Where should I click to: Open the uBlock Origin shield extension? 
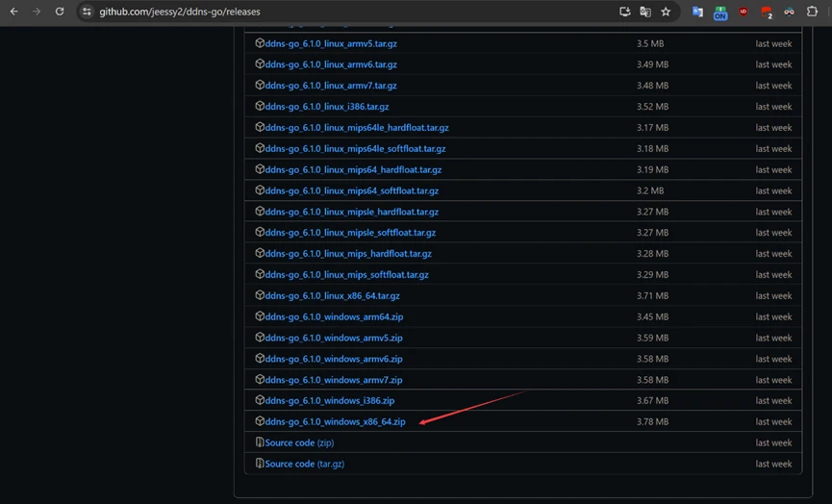pos(744,12)
